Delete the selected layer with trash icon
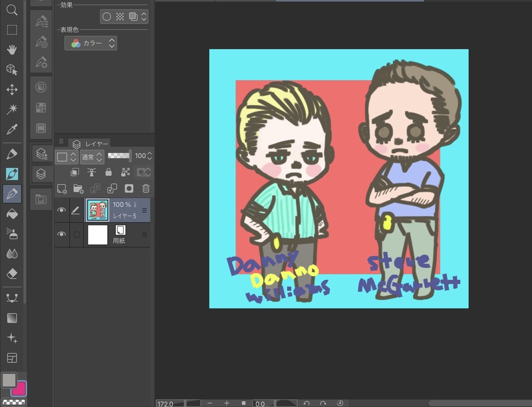Image resolution: width=532 pixels, height=407 pixels. [x=146, y=189]
